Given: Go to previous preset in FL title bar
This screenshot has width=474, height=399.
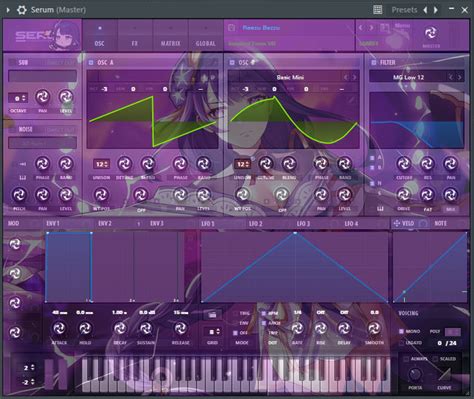Looking at the screenshot, I should 425,10.
